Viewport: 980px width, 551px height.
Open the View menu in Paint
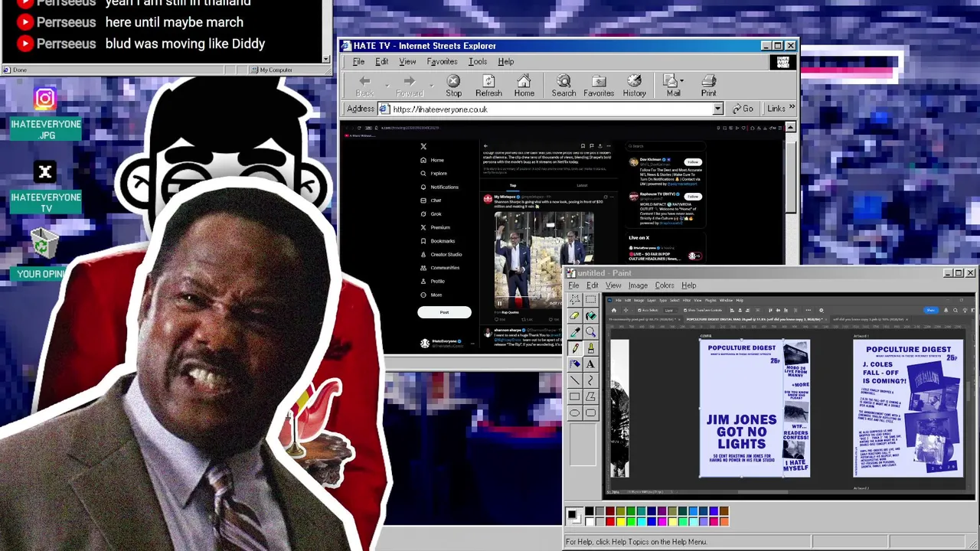613,285
